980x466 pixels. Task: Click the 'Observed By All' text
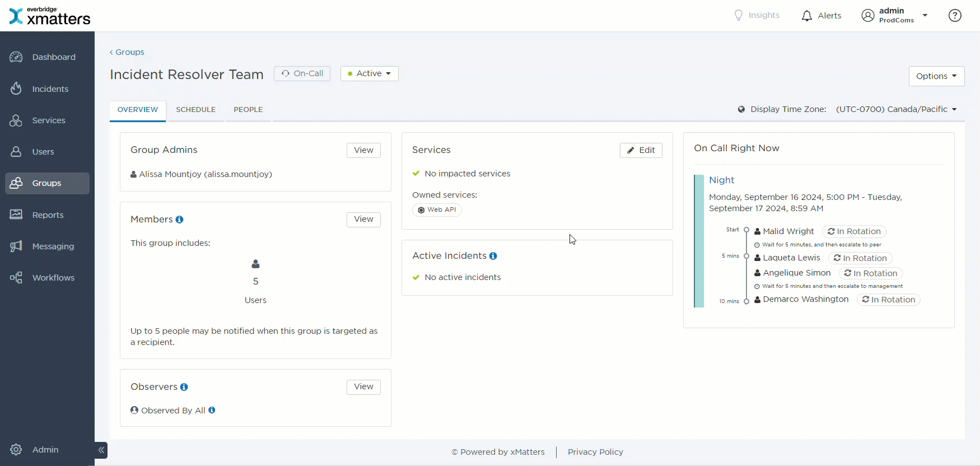click(173, 411)
